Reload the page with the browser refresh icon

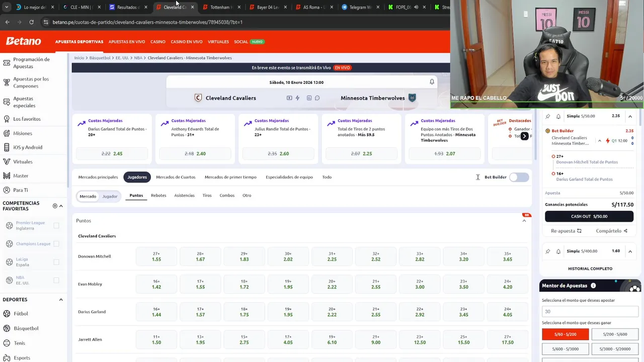click(x=31, y=22)
